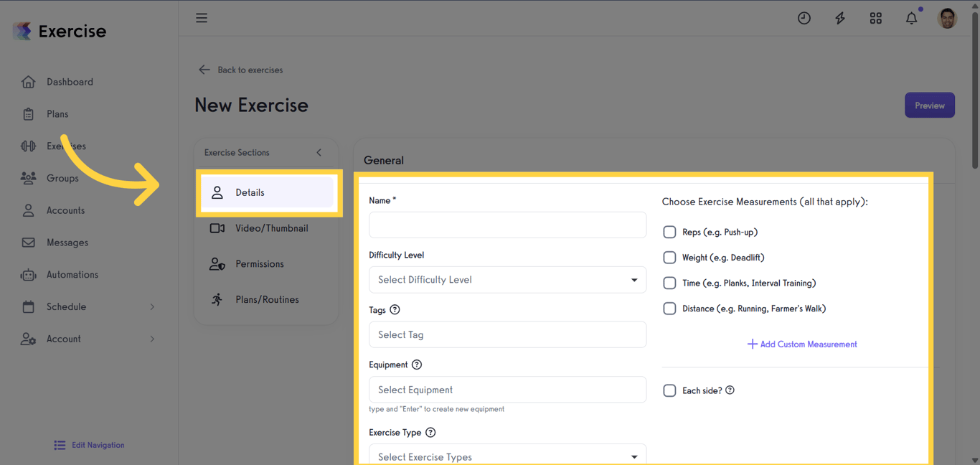This screenshot has height=465, width=980.
Task: Collapse the Exercise Sections panel
Action: (319, 152)
